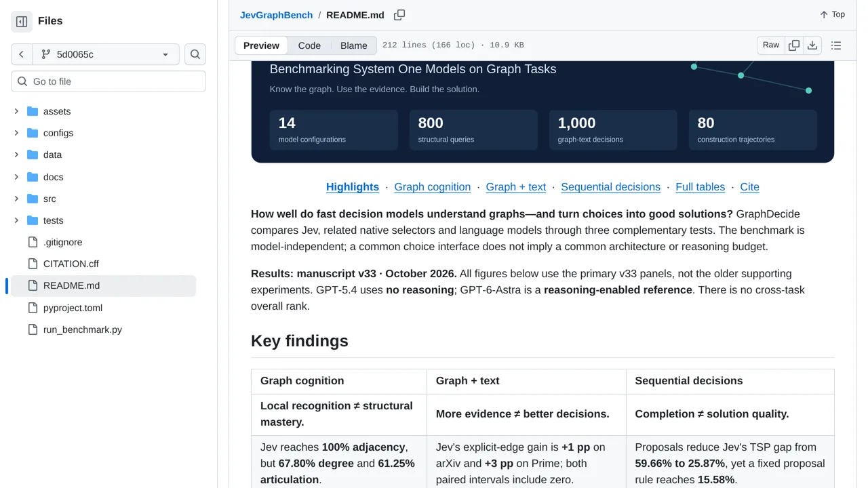Collapse the file tree side panel icon
Viewport: 868px width, 488px height.
coord(22,22)
